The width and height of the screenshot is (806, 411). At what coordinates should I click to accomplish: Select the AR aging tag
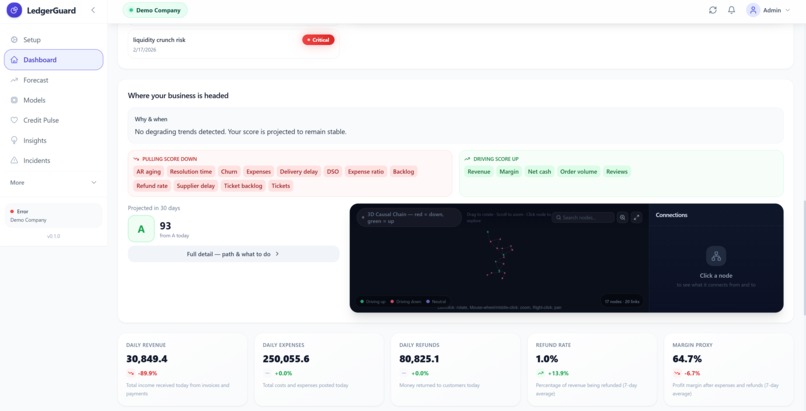149,172
